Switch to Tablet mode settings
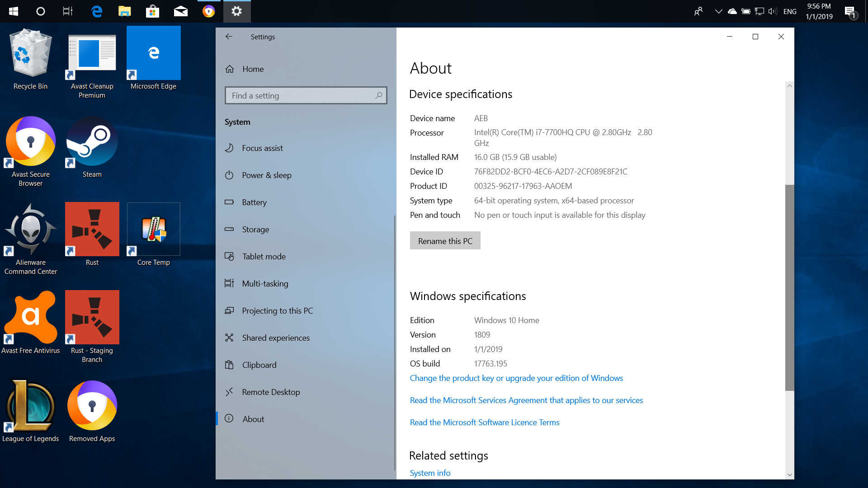The height and width of the screenshot is (488, 868). (264, 256)
